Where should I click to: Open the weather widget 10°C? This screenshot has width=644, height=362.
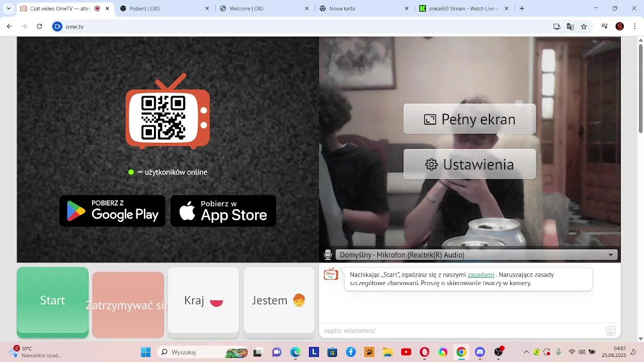tap(35, 352)
